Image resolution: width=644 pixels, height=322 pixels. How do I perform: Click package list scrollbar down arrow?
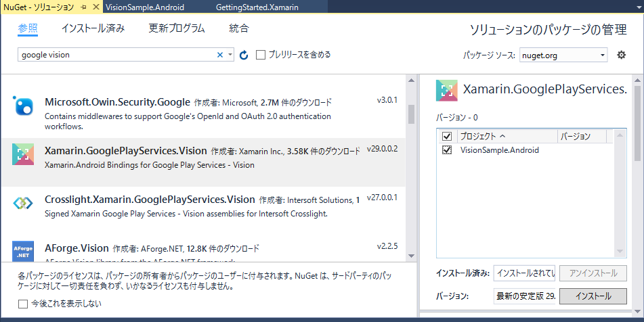pyautogui.click(x=411, y=256)
